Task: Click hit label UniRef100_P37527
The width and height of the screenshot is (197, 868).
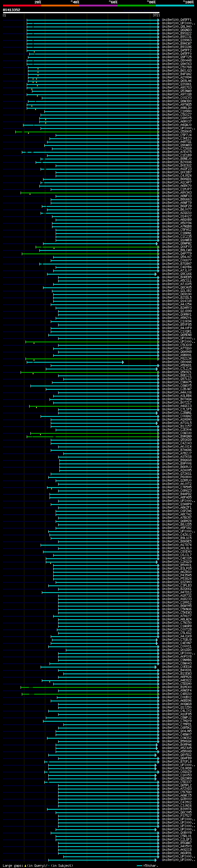Action: [x=177, y=816]
